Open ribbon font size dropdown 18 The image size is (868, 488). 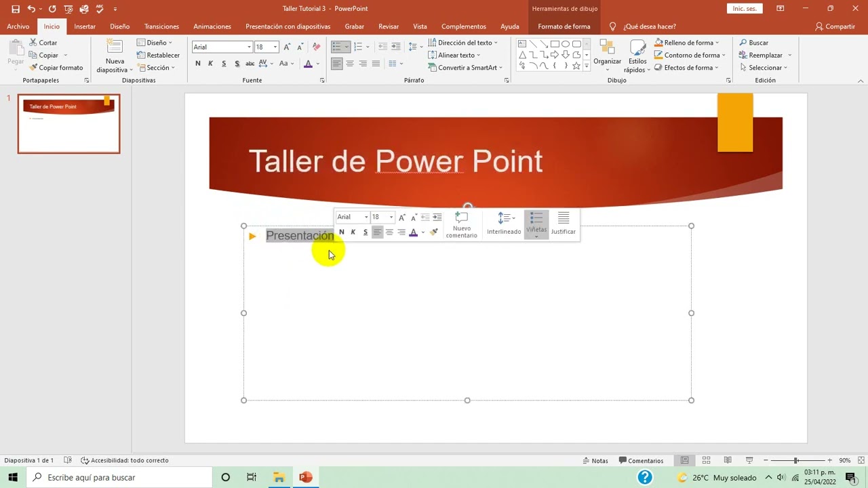275,47
